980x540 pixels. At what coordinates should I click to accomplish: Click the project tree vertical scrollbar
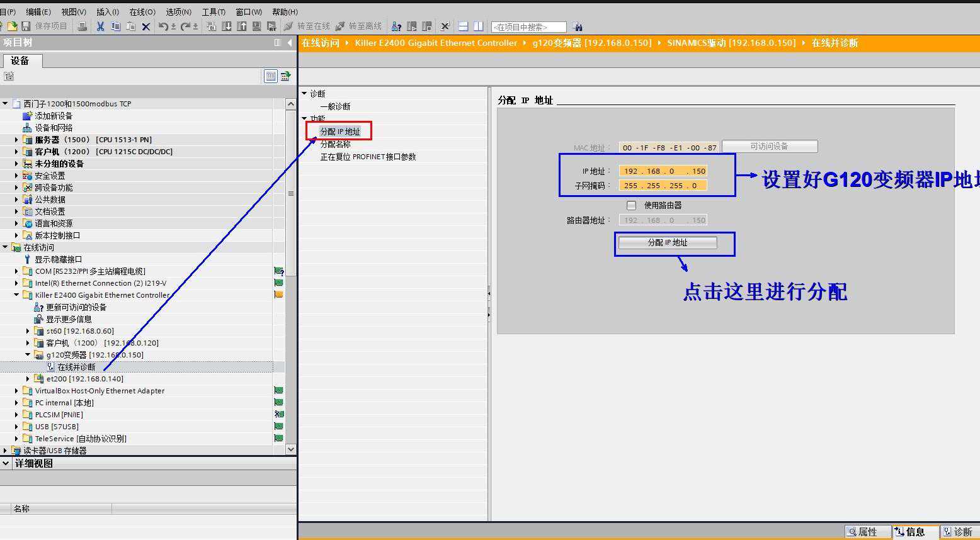(291, 194)
